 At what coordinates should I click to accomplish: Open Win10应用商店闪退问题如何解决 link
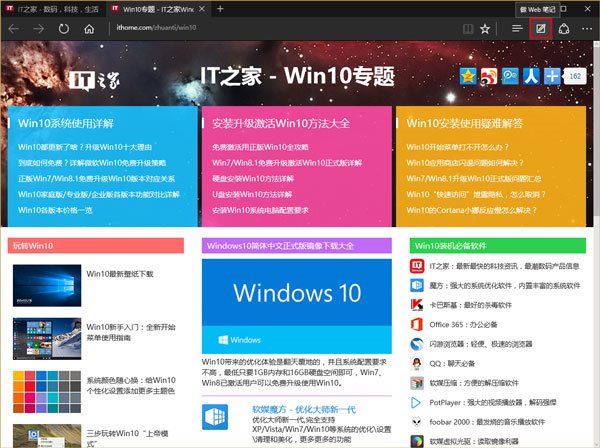click(x=465, y=163)
